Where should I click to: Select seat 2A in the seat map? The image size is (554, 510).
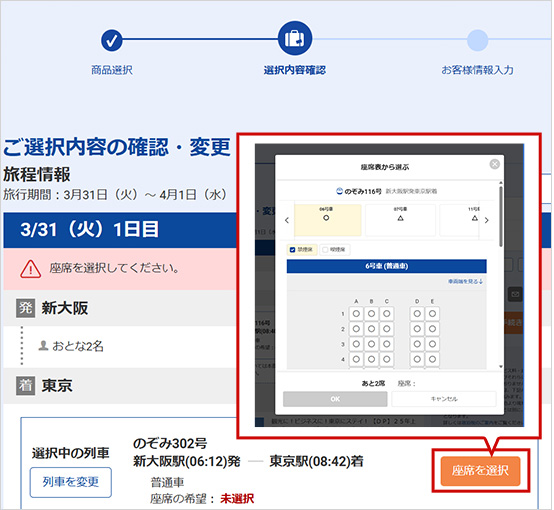click(356, 329)
